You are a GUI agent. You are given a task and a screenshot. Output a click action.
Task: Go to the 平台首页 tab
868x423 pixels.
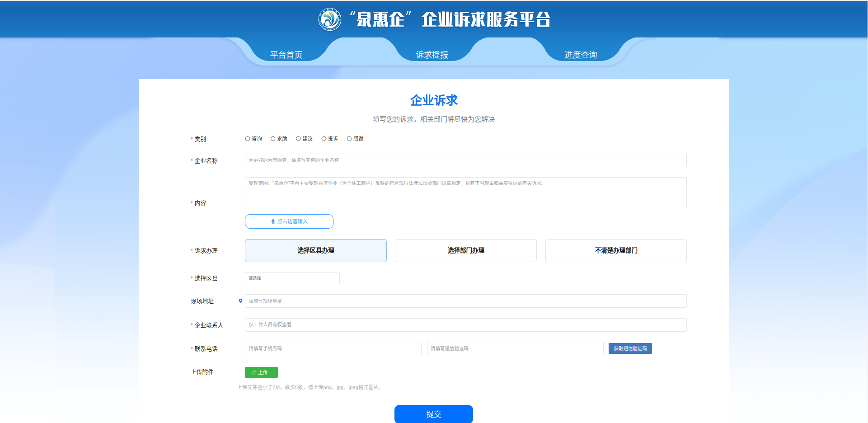tap(286, 55)
